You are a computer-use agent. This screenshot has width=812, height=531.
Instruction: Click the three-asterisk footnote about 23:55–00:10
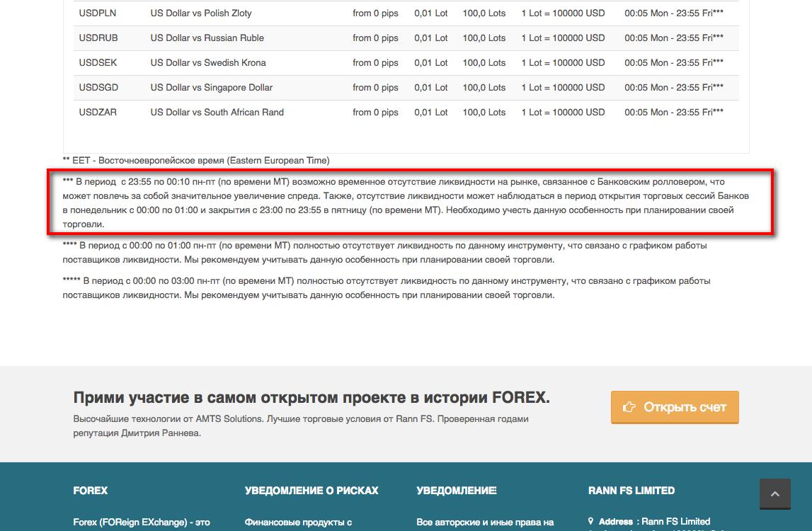(x=406, y=203)
